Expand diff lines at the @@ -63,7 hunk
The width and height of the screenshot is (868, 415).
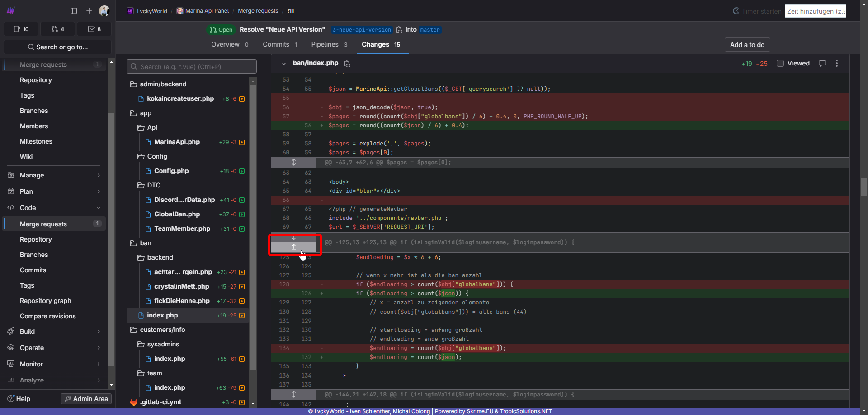click(x=294, y=163)
